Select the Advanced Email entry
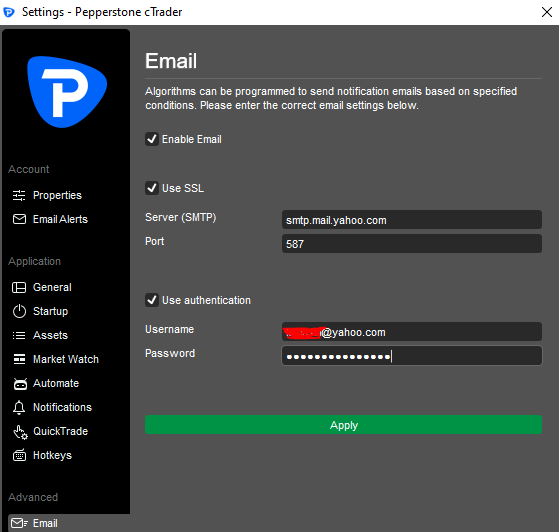559x532 pixels. [69, 523]
